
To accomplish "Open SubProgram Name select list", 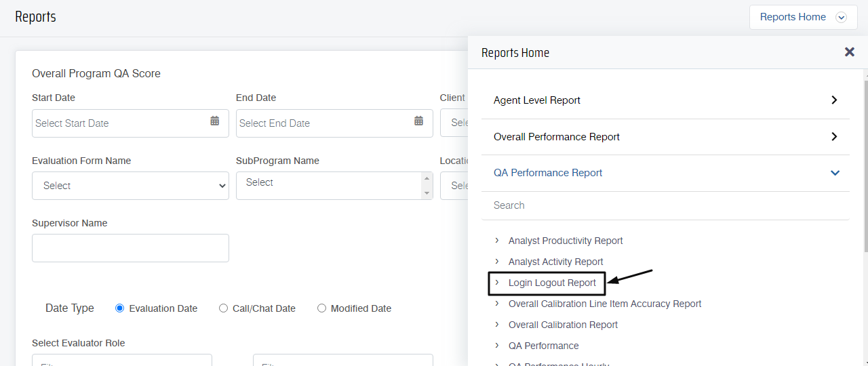I will pos(334,186).
